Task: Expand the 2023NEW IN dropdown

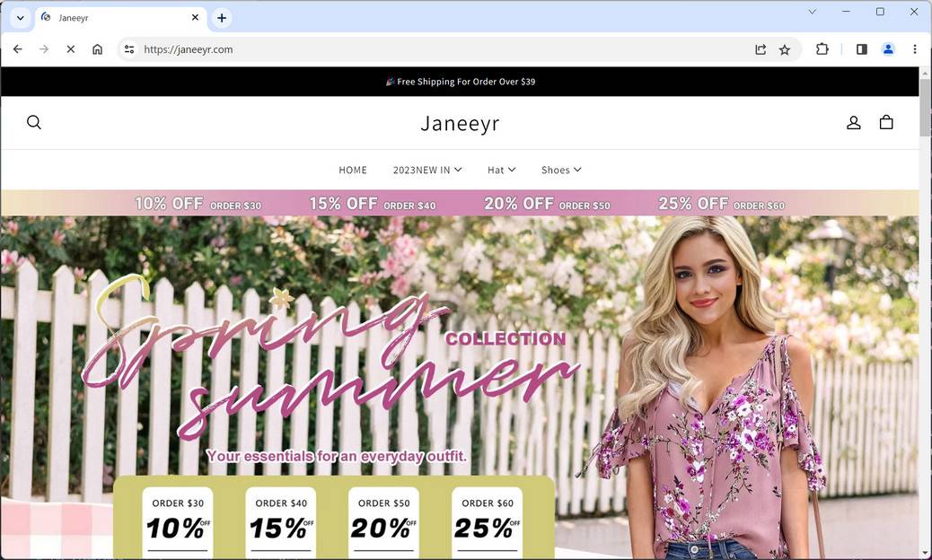Action: (x=427, y=170)
